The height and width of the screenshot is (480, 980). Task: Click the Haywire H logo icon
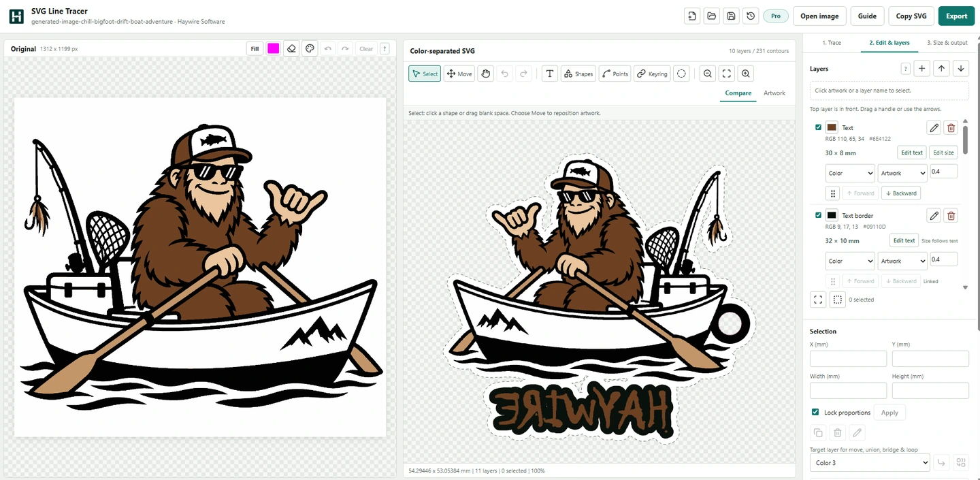16,17
